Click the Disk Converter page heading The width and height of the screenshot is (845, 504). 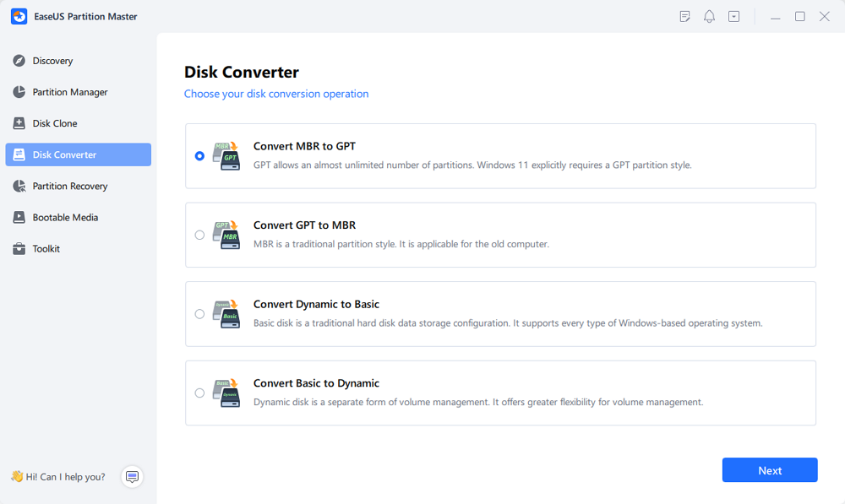pos(242,72)
